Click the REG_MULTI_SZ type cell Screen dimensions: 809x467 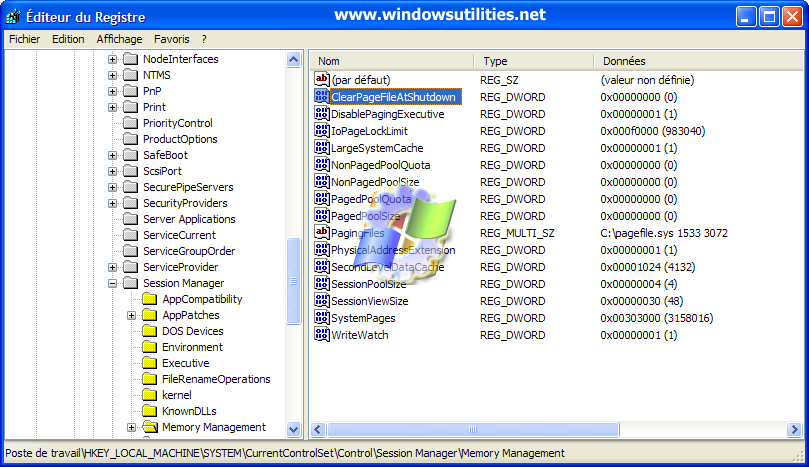[x=517, y=233]
